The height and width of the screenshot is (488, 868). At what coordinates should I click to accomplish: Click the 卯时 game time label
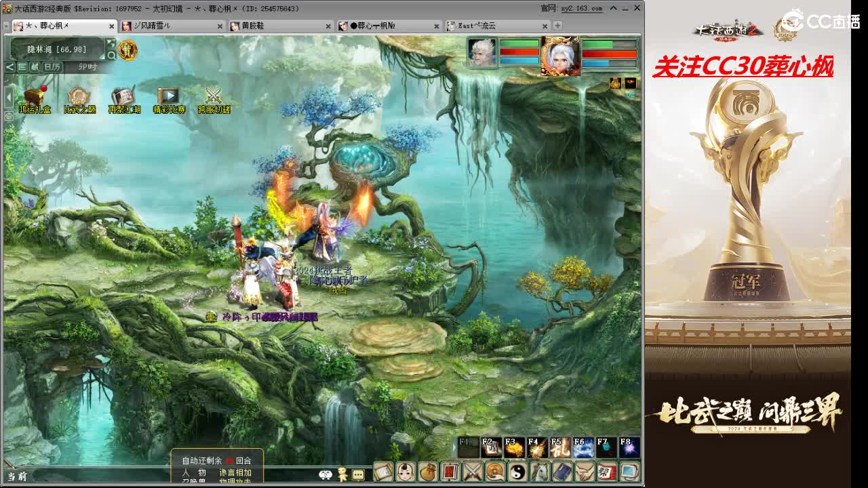click(87, 66)
